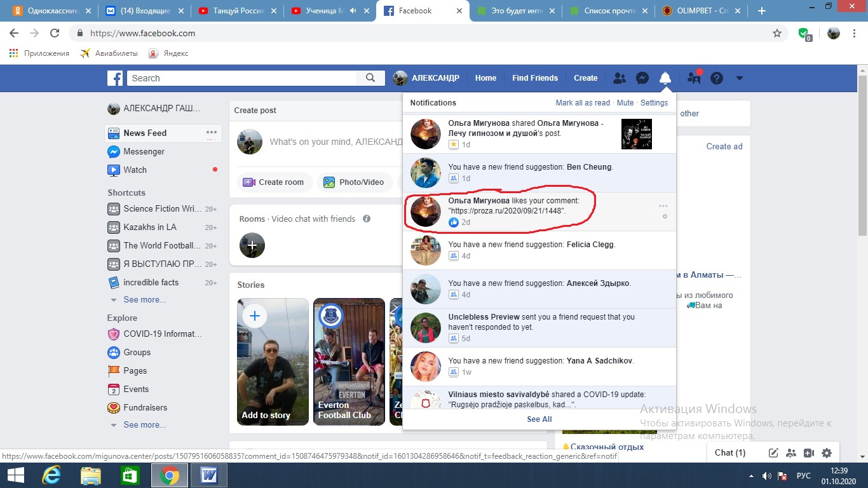This screenshot has width=868, height=488.
Task: Open Science Fiction Writers group shortcut
Action: click(162, 209)
